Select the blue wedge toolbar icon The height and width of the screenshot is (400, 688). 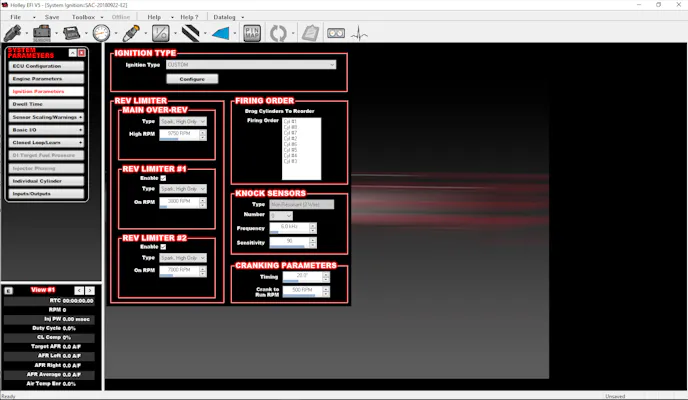[x=221, y=33]
